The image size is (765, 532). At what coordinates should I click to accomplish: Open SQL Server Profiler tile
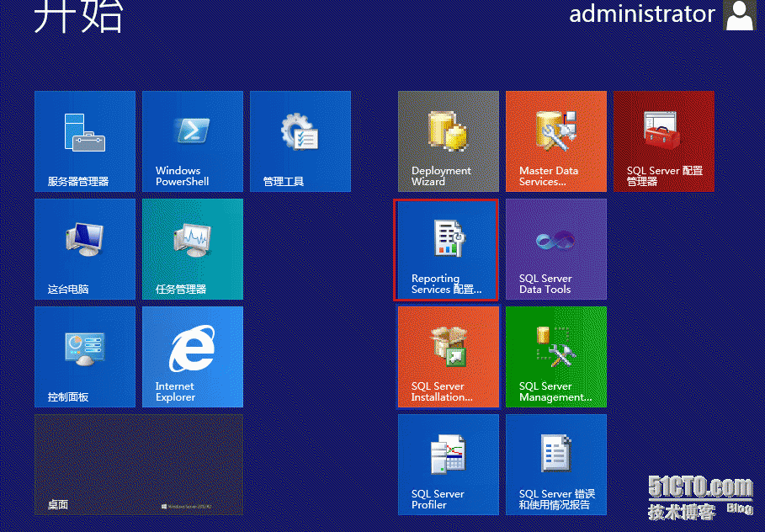449,465
